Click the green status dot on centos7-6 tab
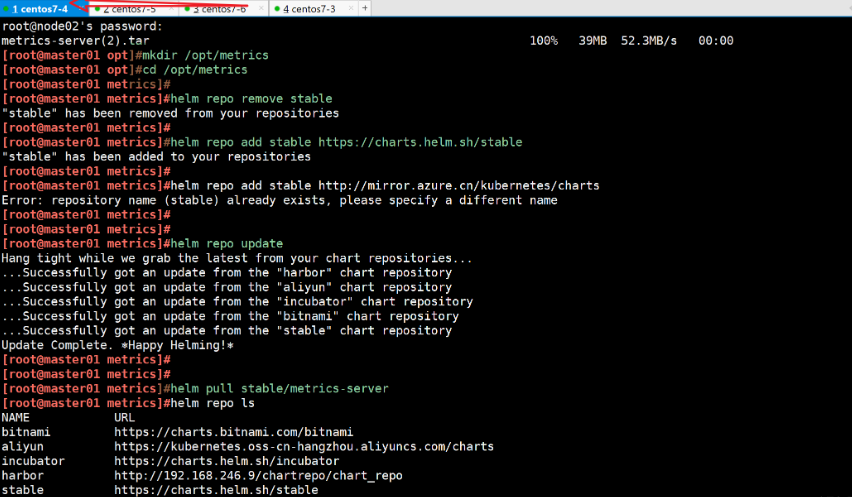 pos(187,9)
